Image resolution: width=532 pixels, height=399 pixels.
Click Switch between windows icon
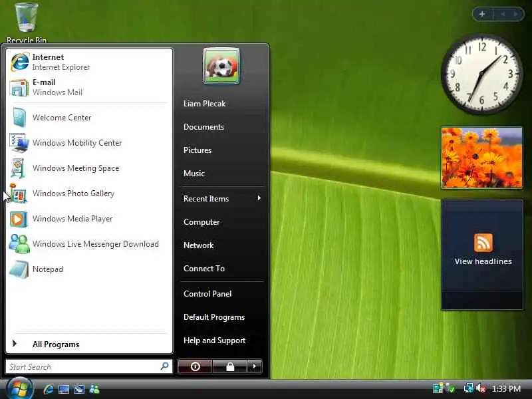(x=79, y=389)
